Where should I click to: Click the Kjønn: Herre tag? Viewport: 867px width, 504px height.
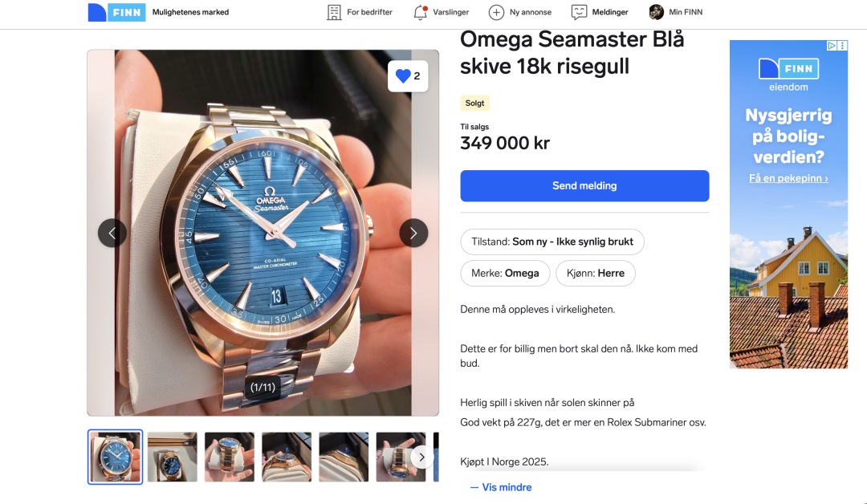595,273
